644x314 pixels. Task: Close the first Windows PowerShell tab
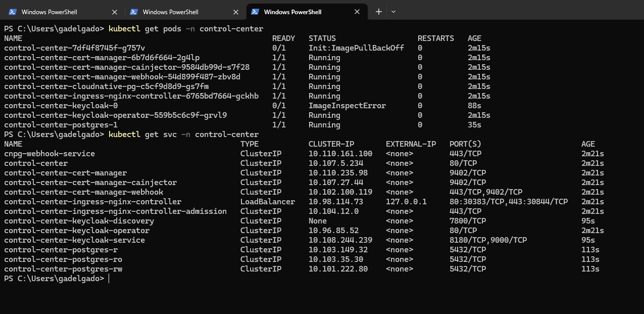[115, 12]
